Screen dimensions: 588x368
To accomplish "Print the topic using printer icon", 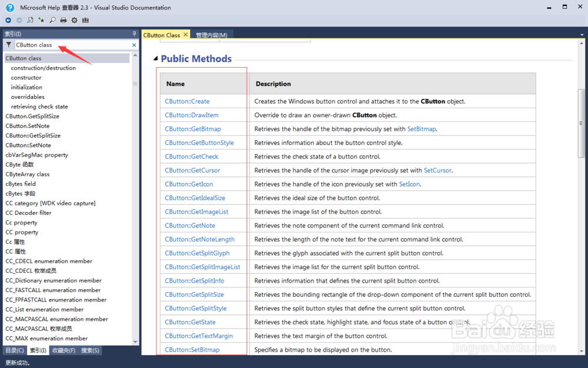I will 64,20.
